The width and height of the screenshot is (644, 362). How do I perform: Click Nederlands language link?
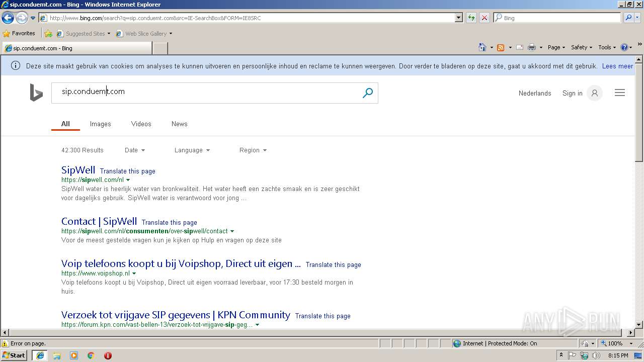[535, 93]
